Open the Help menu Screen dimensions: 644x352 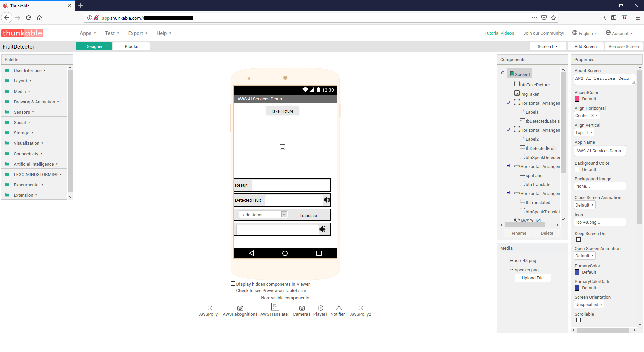coord(164,33)
